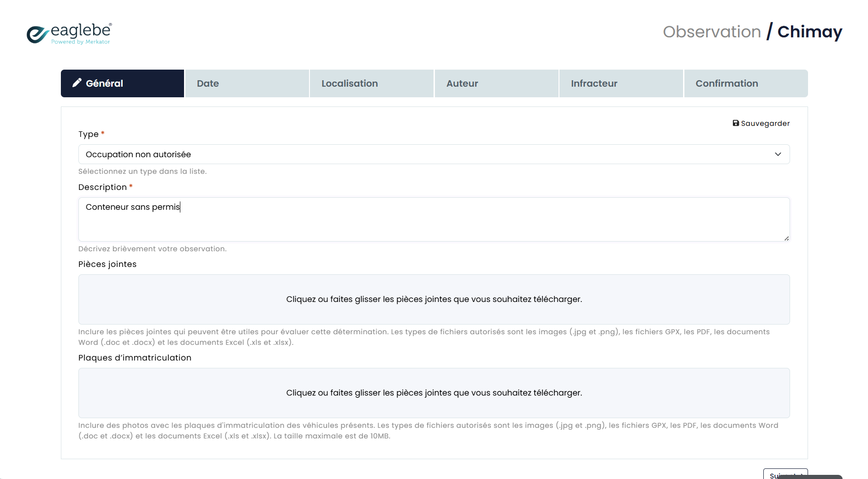Open the Type dropdown list
The width and height of the screenshot is (868, 479).
click(434, 154)
